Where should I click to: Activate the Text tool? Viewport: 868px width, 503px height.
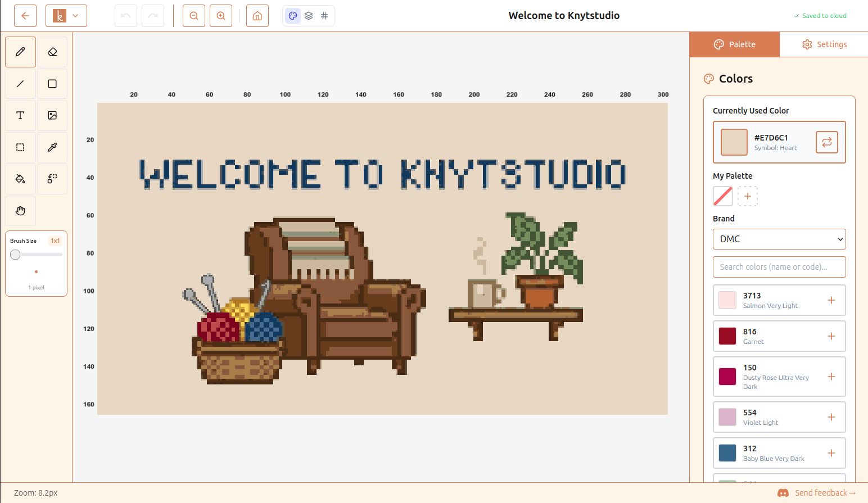click(20, 115)
